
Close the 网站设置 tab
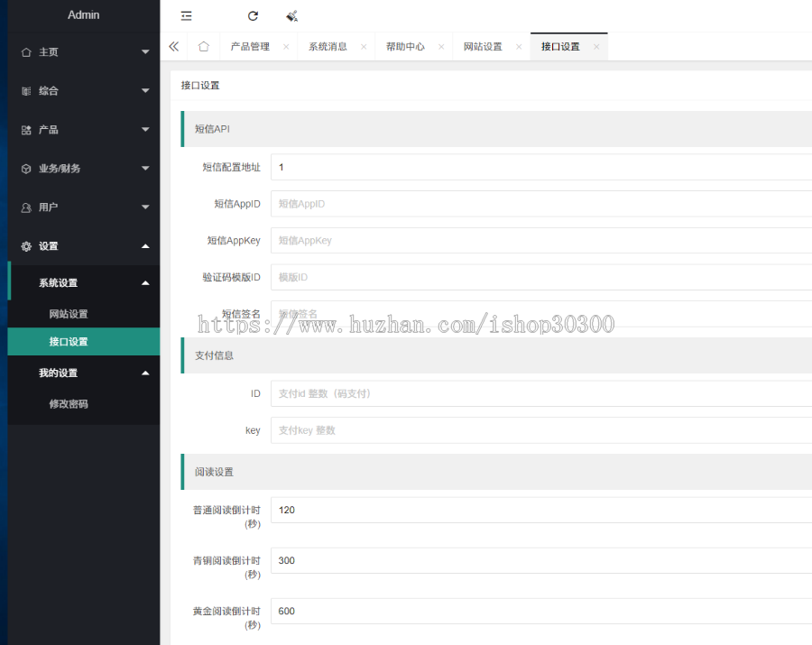click(x=519, y=47)
